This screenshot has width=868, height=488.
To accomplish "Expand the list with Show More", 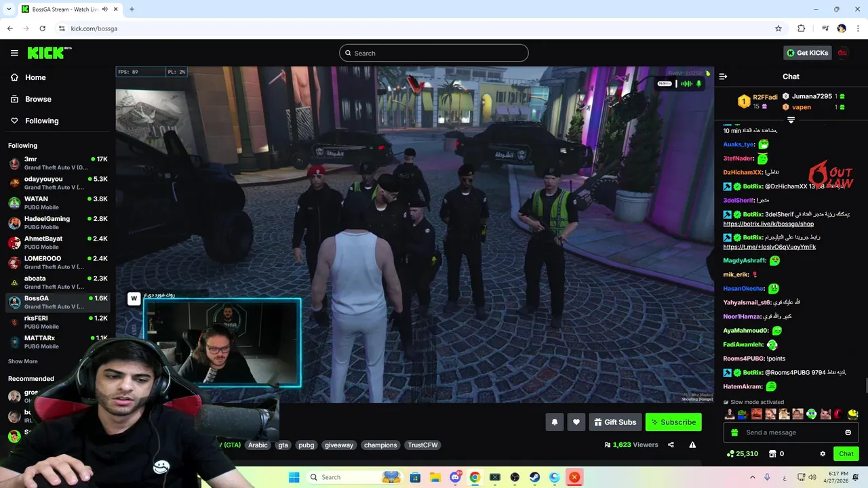I will pos(23,361).
